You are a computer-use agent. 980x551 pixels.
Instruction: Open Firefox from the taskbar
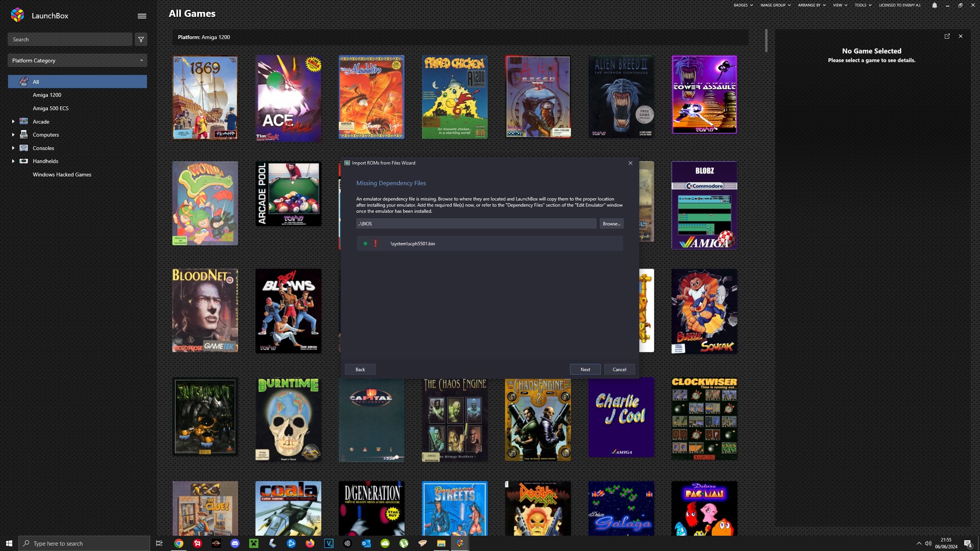(310, 543)
